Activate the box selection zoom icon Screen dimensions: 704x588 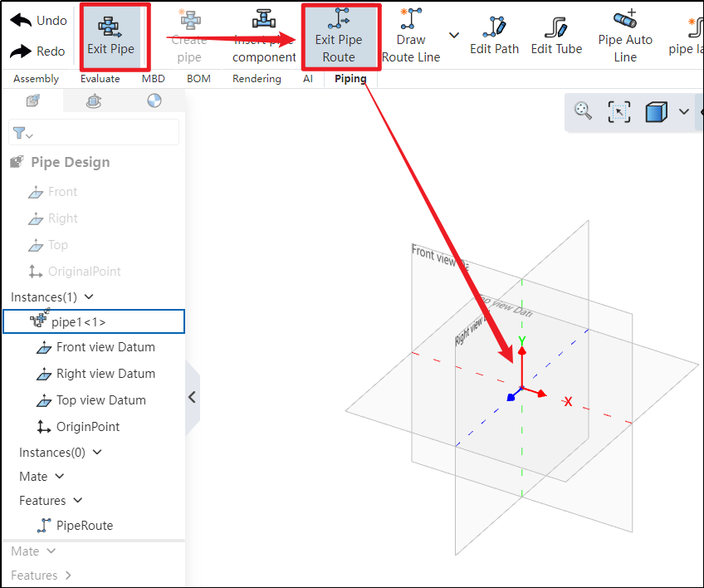(619, 112)
